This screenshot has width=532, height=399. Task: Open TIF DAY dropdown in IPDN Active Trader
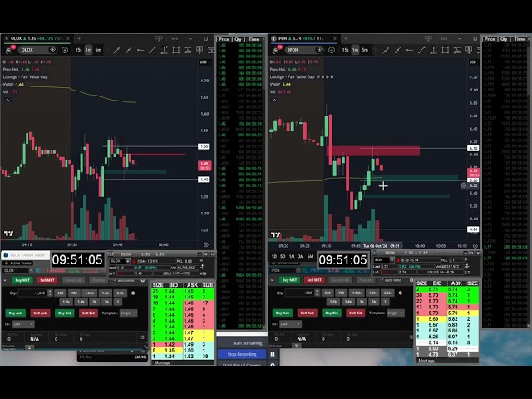(290, 324)
